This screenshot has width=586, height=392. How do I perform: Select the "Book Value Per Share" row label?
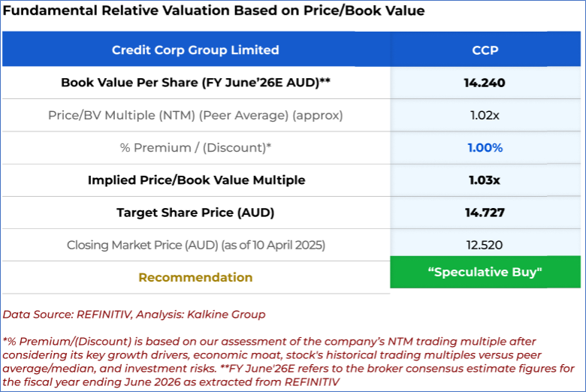pyautogui.click(x=195, y=83)
